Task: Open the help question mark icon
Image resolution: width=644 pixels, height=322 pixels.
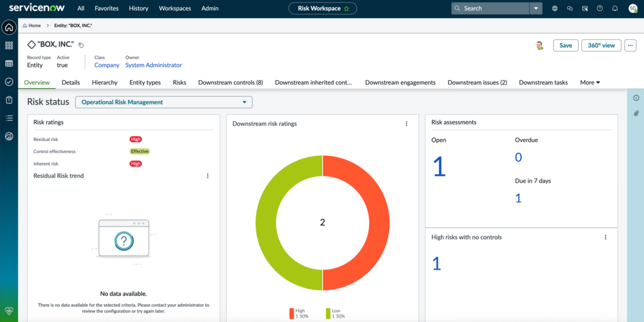Action: point(600,8)
